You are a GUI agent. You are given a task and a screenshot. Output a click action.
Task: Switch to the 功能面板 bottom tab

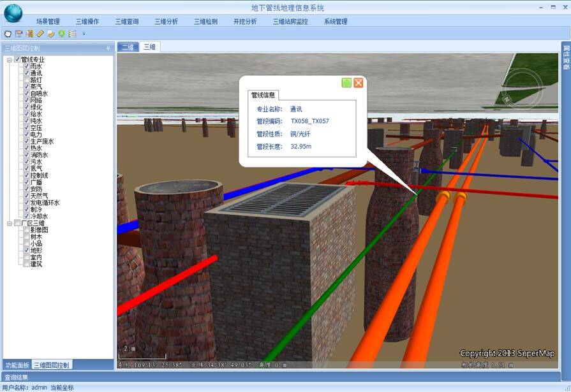coord(17,365)
